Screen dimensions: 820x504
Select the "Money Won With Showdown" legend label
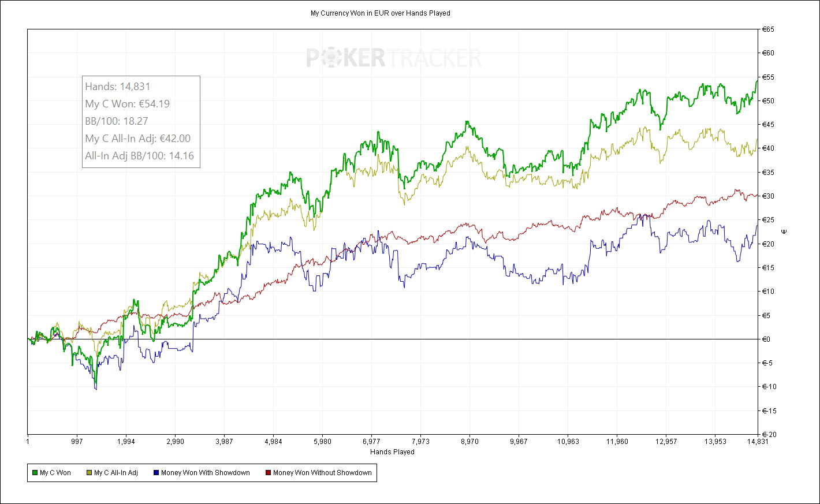[x=206, y=473]
